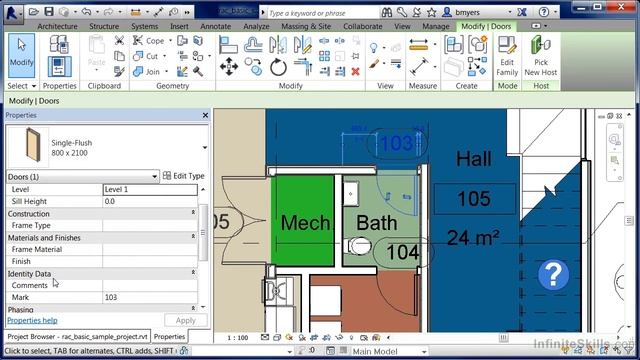The image size is (640, 360).
Task: Click the Favorites star icon
Action: [431, 12]
